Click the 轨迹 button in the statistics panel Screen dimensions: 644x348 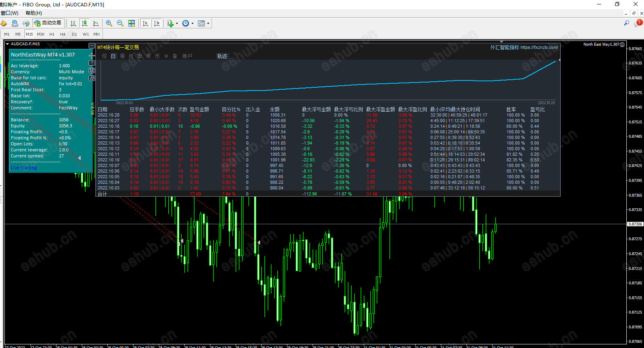[x=222, y=56]
